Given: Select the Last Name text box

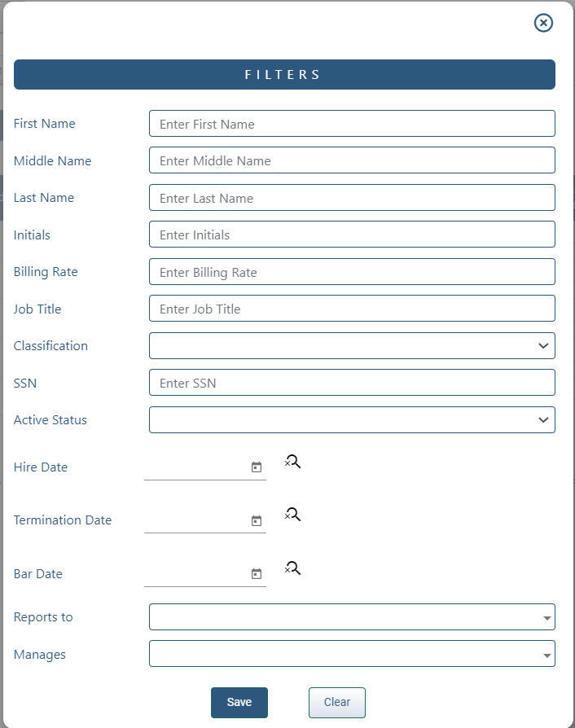Looking at the screenshot, I should pos(352,197).
